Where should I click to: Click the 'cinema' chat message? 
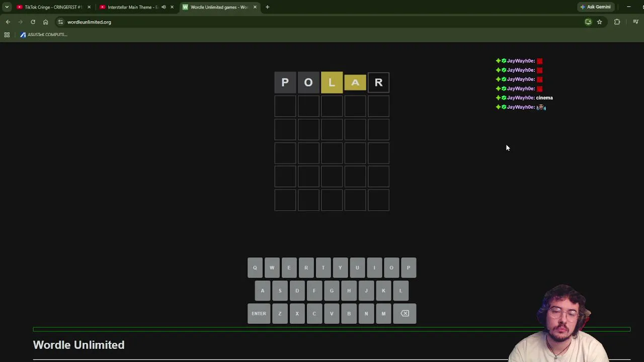(x=544, y=98)
